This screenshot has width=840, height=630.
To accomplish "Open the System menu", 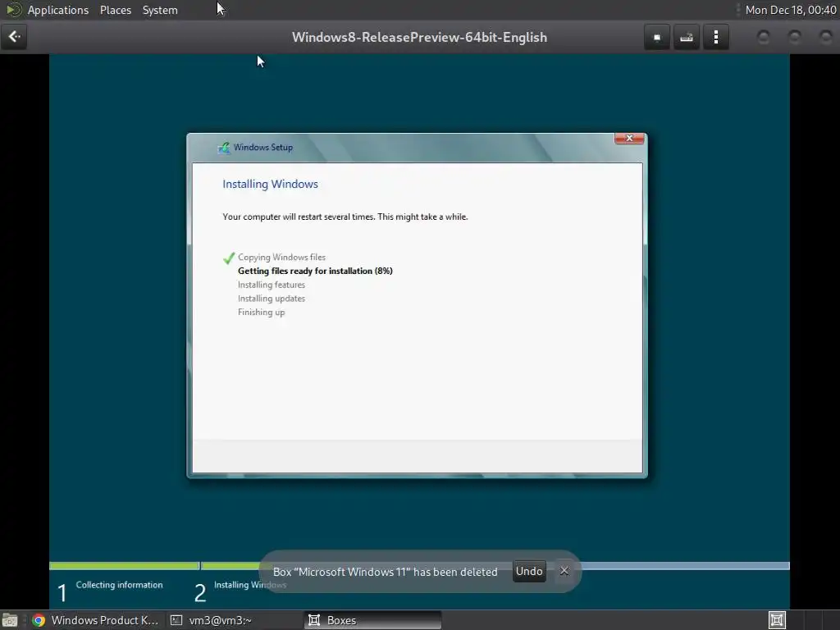I will pyautogui.click(x=160, y=10).
